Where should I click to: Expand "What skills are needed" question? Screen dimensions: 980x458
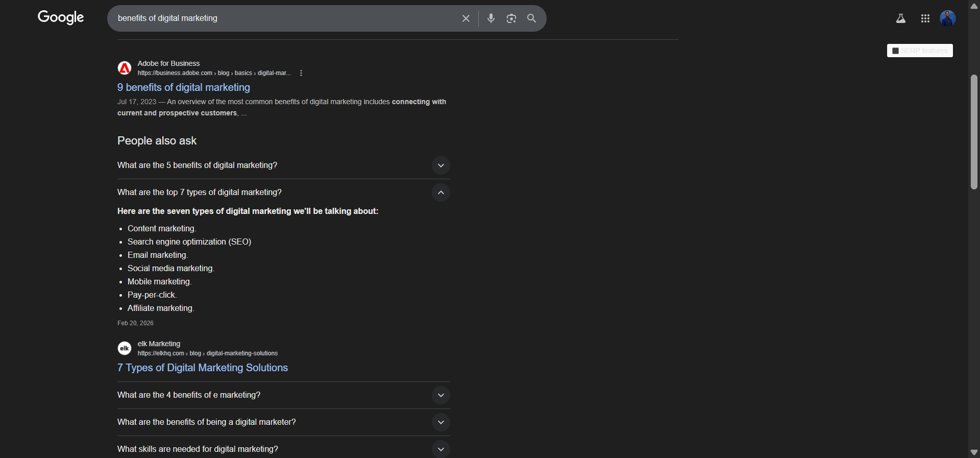[441, 449]
